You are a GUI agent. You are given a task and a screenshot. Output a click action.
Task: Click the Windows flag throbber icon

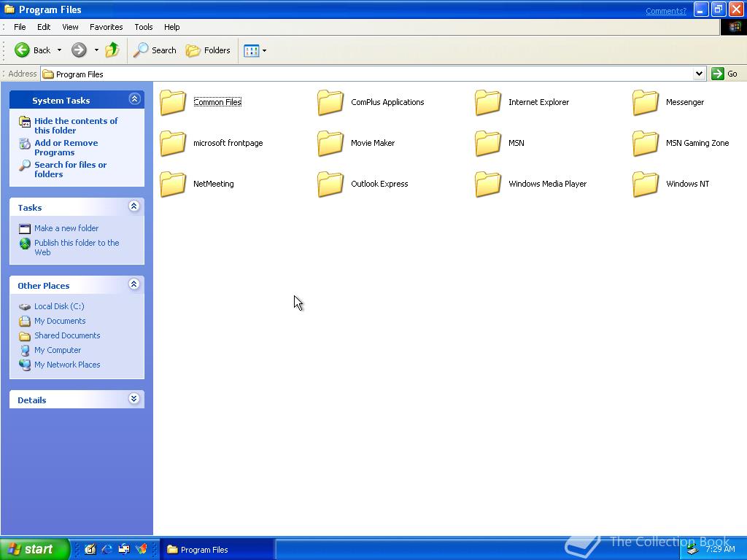(x=734, y=27)
